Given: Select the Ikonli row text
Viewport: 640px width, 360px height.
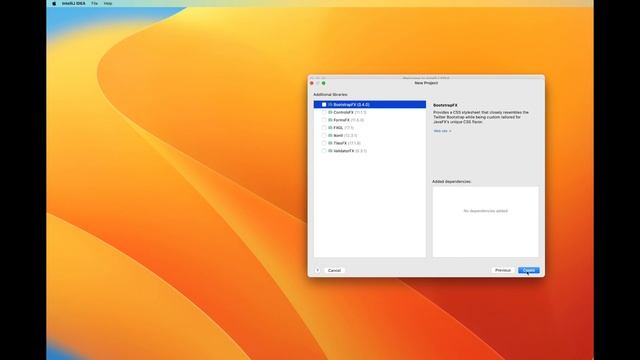Looking at the screenshot, I should pyautogui.click(x=345, y=136).
